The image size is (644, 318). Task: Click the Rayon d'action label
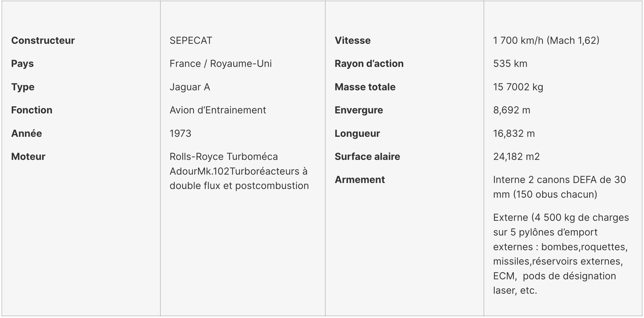[369, 64]
